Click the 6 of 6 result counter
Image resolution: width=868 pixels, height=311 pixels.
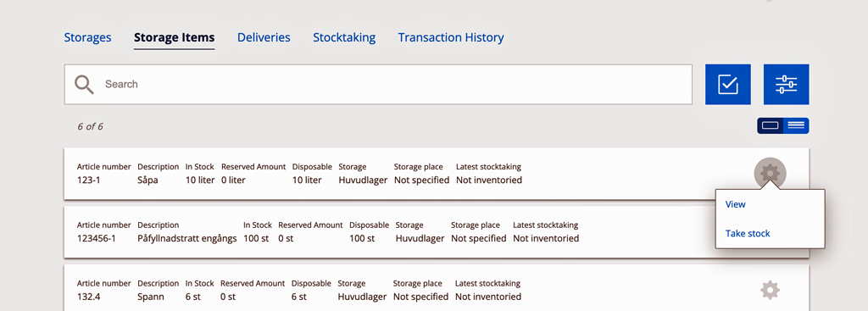pos(90,127)
